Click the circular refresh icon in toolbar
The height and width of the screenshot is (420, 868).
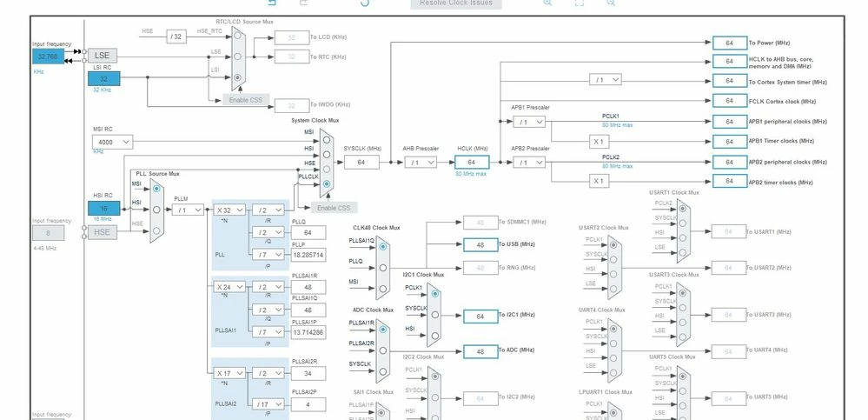pyautogui.click(x=364, y=3)
